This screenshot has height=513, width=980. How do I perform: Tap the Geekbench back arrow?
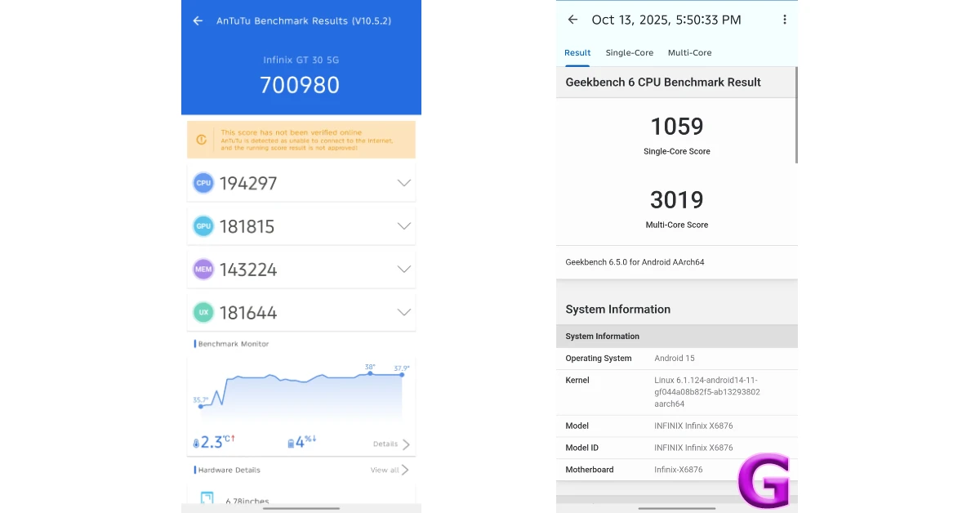pyautogui.click(x=572, y=20)
